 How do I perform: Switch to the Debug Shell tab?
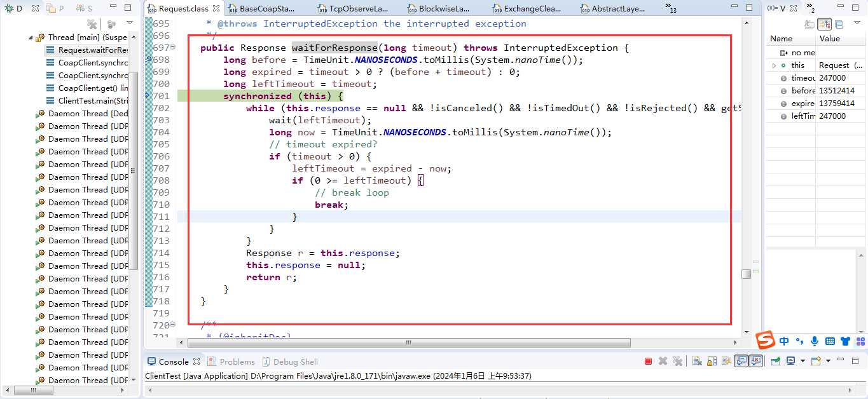[289, 362]
